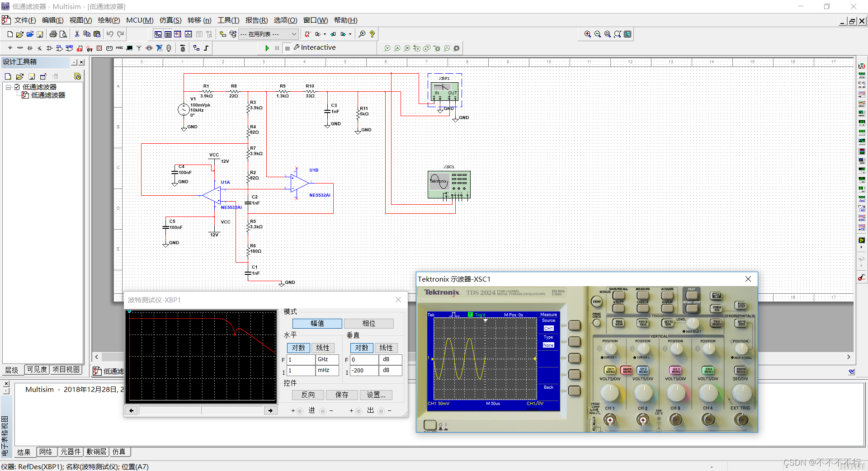Switch to the 元器件 spreadsheet tab
This screenshot has width=868, height=471.
point(71,452)
